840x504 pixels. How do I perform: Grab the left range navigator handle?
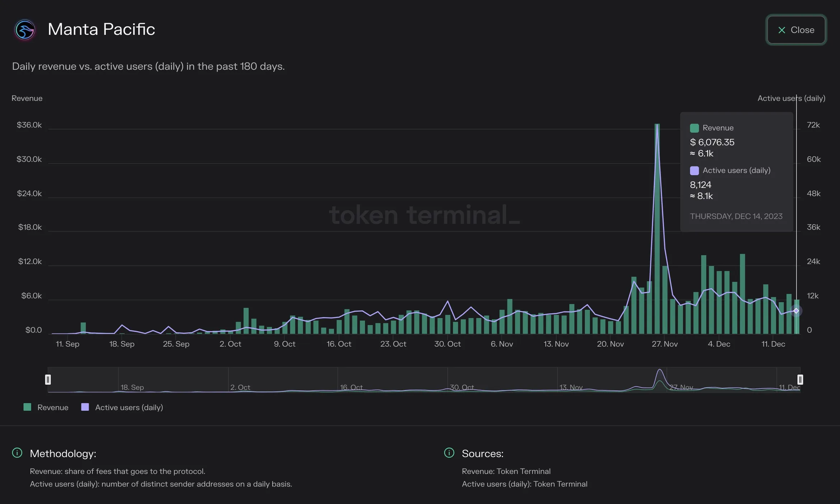[x=48, y=380]
